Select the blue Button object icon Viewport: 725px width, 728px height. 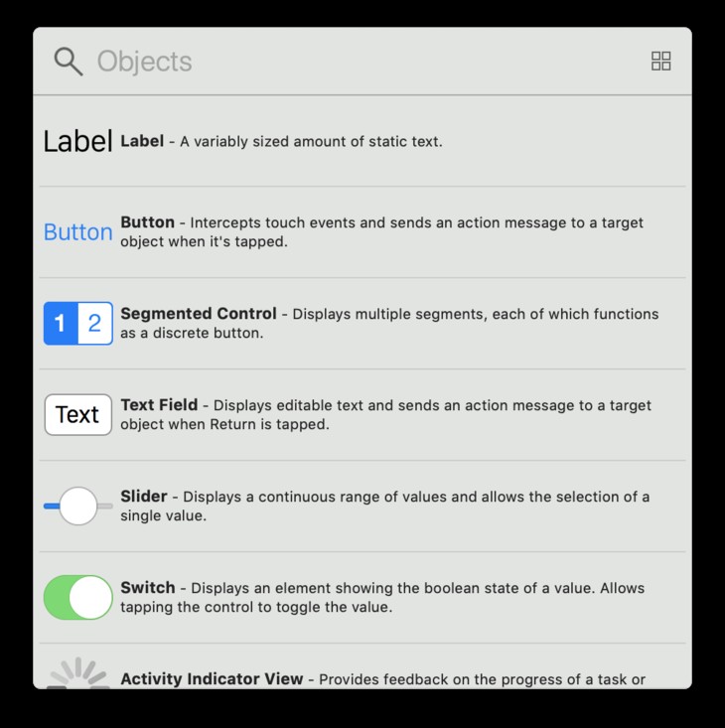tap(78, 231)
